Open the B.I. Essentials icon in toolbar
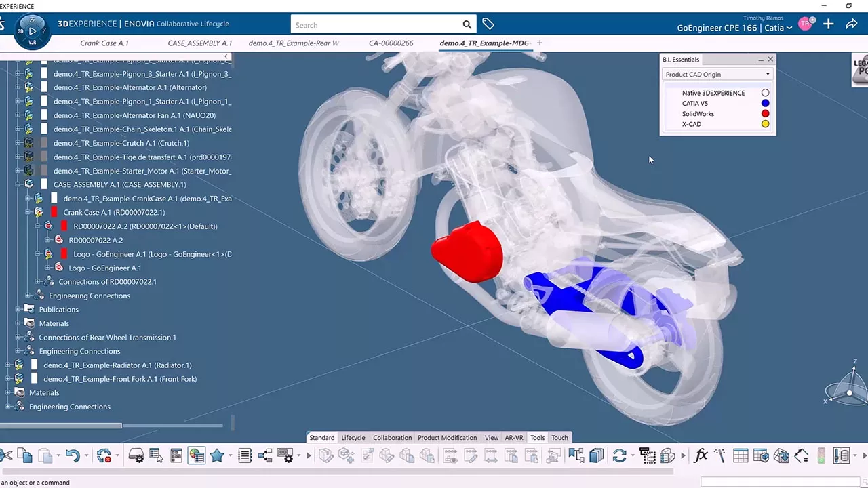 tap(196, 456)
